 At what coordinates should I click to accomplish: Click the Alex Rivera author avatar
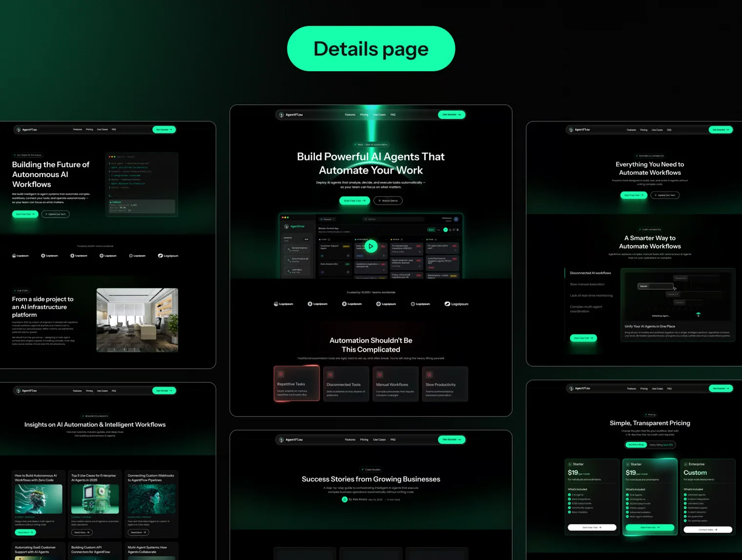(x=345, y=500)
